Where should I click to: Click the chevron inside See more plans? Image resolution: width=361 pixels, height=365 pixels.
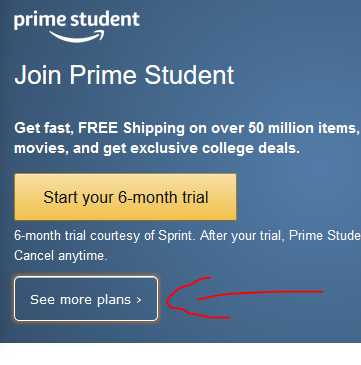tap(139, 300)
